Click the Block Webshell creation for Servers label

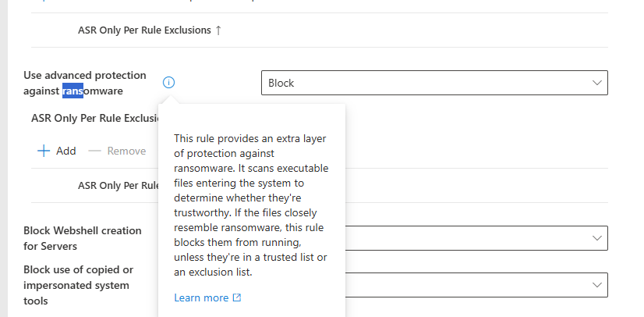[83, 238]
